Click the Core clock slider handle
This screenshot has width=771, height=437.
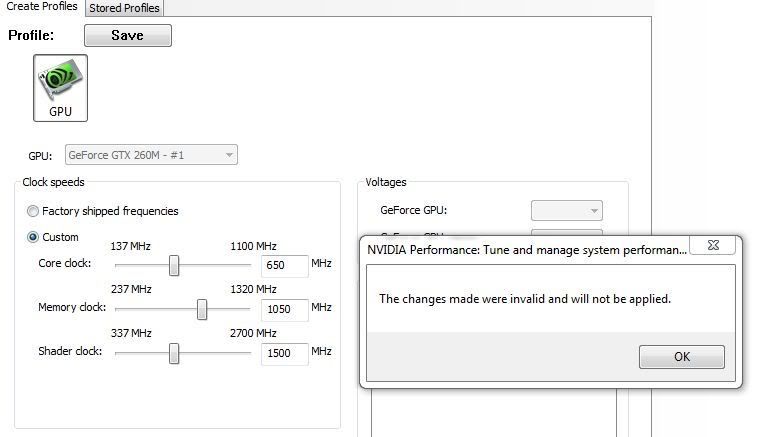click(174, 265)
